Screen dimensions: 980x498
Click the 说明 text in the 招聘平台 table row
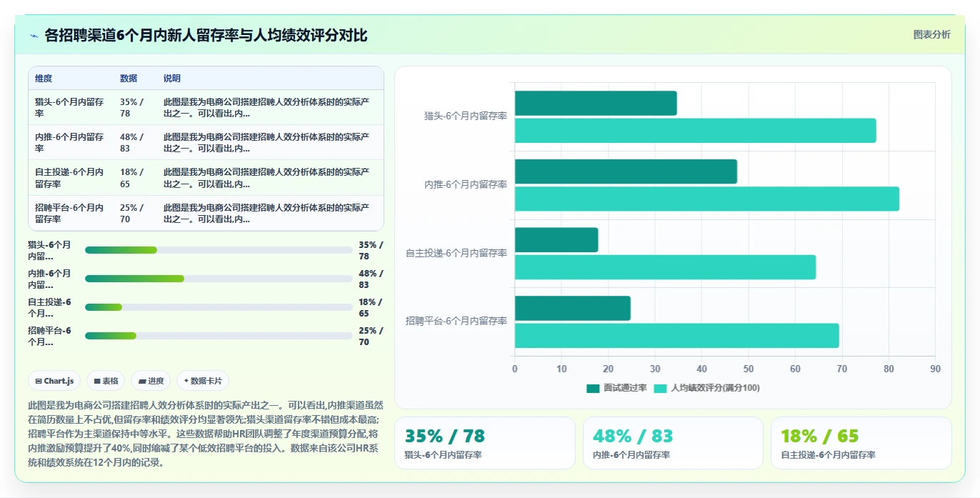tap(266, 213)
